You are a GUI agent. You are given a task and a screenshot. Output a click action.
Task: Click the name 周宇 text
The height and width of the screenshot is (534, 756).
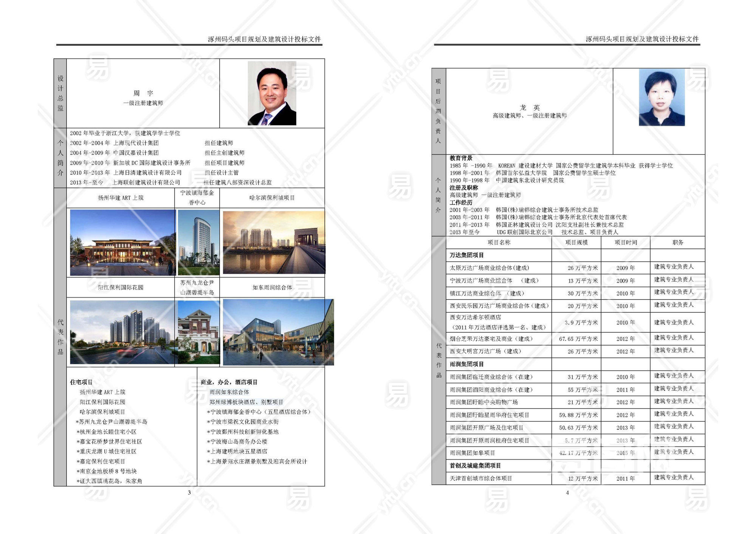(x=143, y=93)
